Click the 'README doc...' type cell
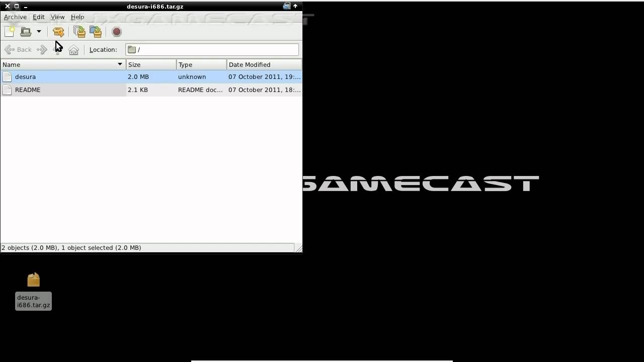The image size is (644, 362). point(200,89)
